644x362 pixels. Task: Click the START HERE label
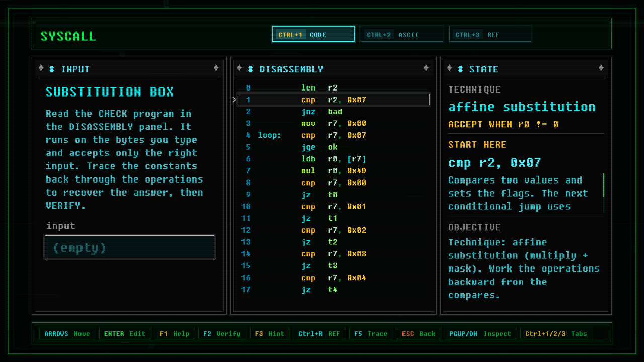[x=477, y=145]
